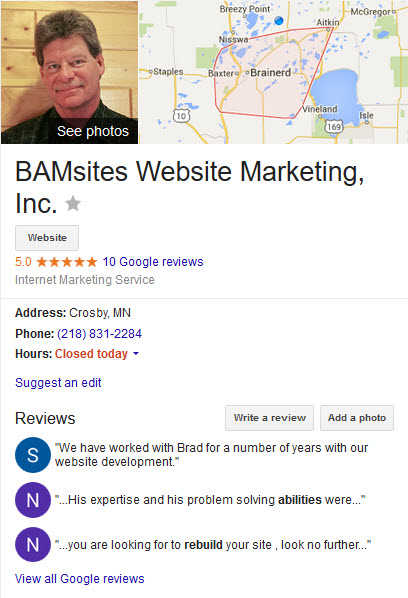The height and width of the screenshot is (598, 408).
Task: Open 10 Google reviews link
Action: click(x=153, y=262)
